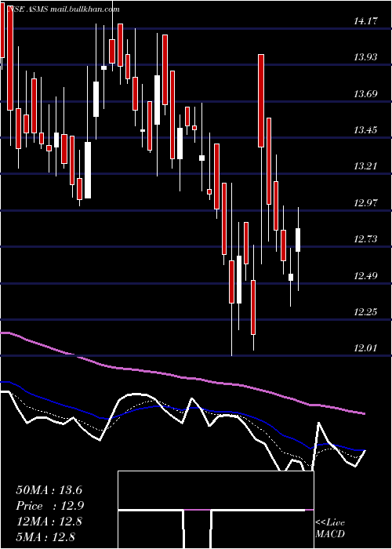Click the 12.73 price axis label
This screenshot has width=392, height=549.
coord(365,239)
